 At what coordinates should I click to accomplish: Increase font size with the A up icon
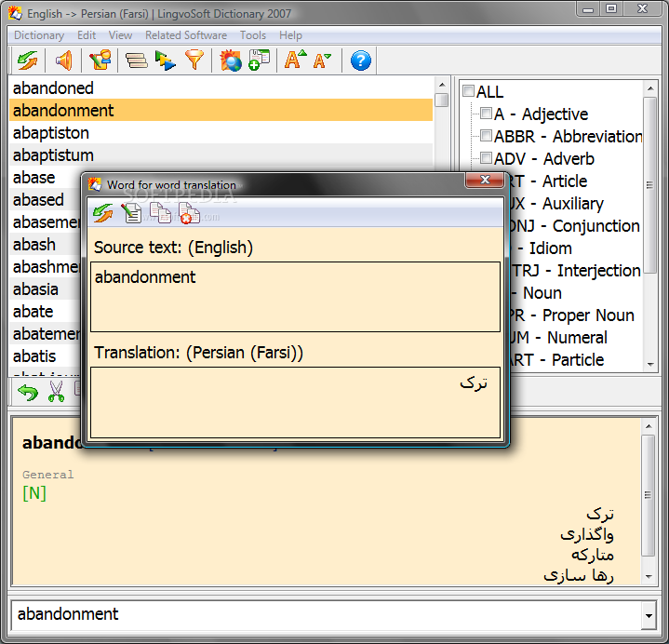(x=296, y=60)
